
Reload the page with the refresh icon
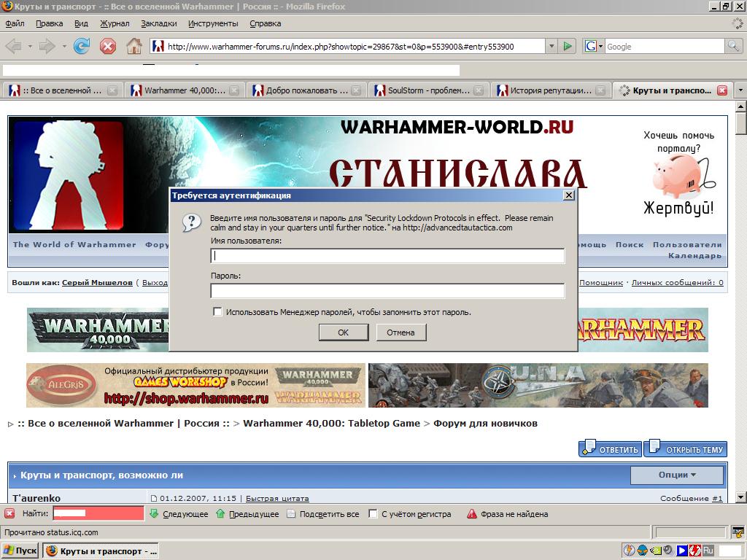(x=82, y=46)
